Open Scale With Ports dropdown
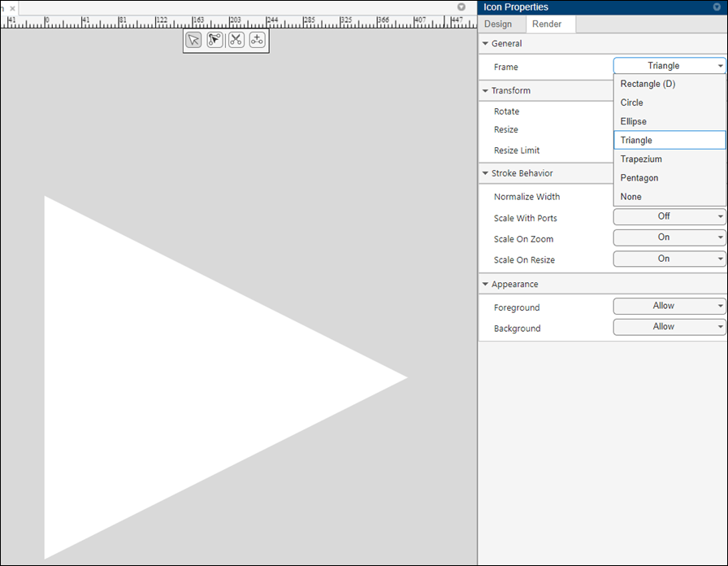 (669, 216)
